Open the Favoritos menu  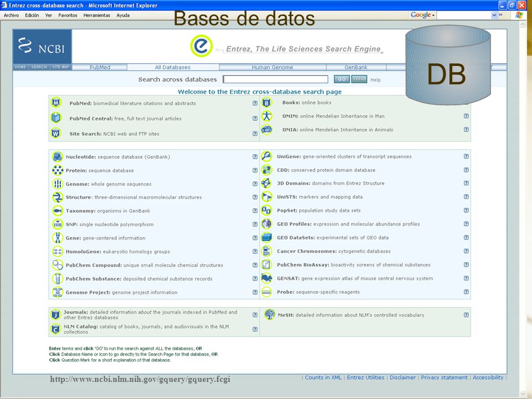[x=68, y=16]
